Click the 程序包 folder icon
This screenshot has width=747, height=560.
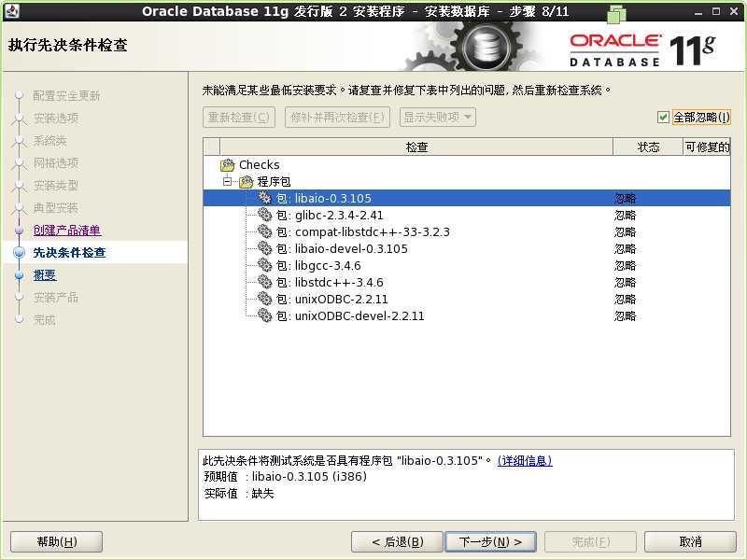point(247,181)
